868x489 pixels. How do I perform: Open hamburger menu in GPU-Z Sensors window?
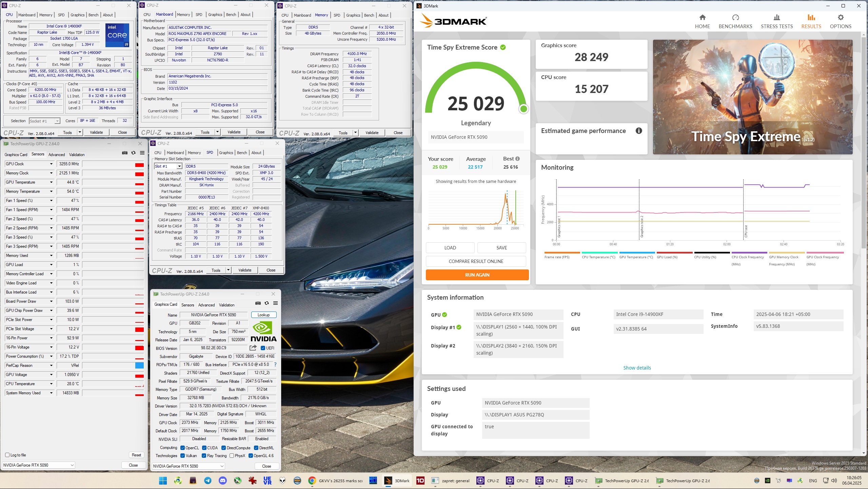pos(142,153)
